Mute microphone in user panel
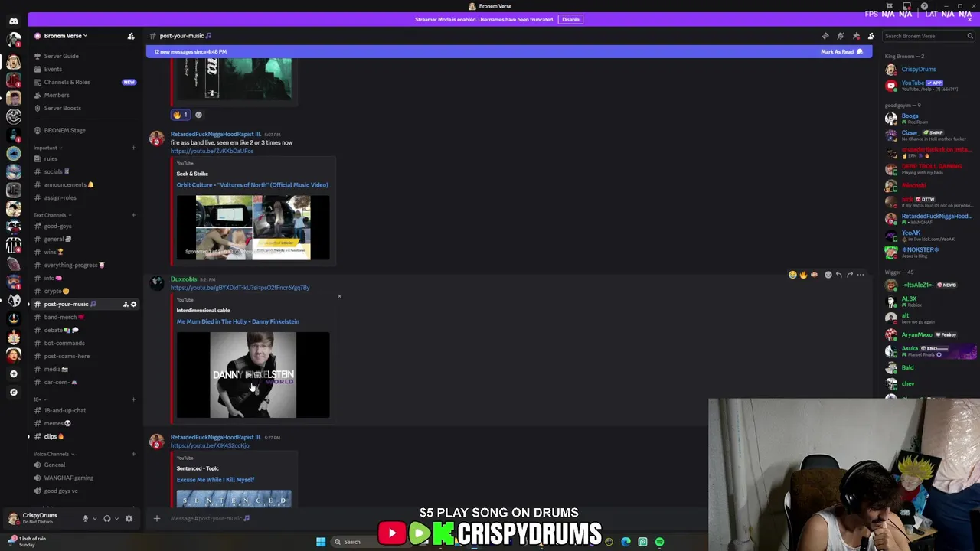The height and width of the screenshot is (551, 980). (85, 519)
